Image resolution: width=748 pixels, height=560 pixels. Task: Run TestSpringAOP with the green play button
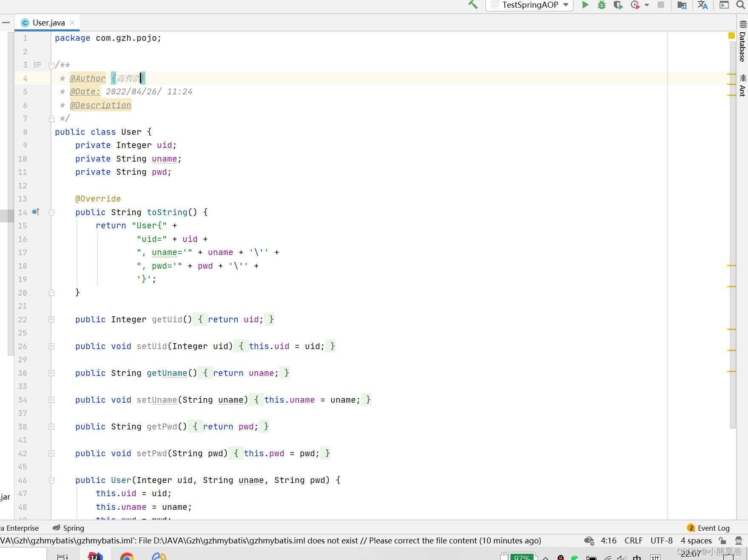click(x=586, y=5)
